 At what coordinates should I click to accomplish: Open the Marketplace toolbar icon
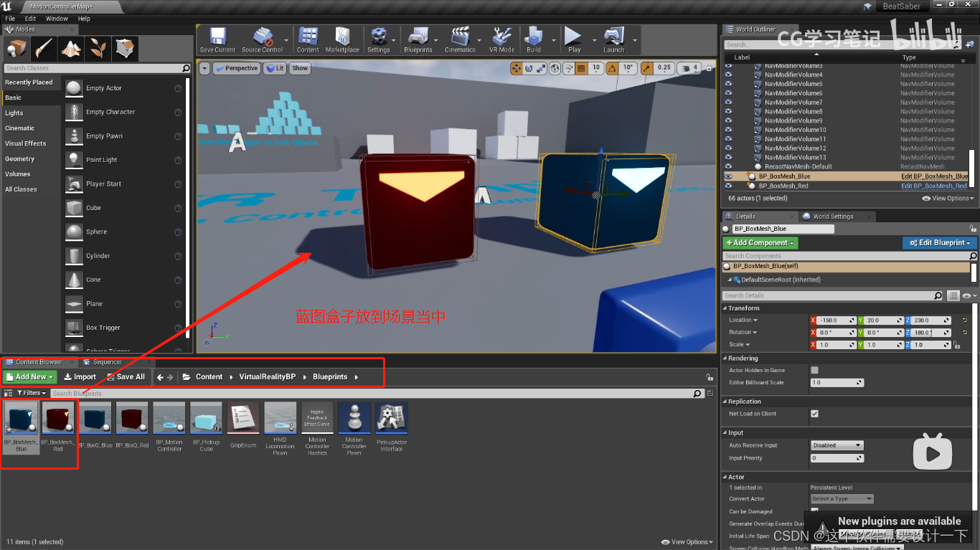342,39
